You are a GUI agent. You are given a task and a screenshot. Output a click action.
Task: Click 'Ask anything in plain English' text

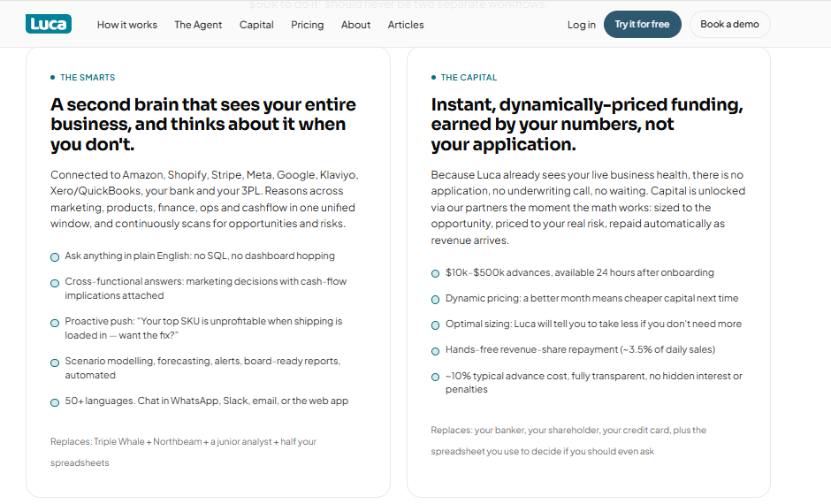click(x=200, y=256)
